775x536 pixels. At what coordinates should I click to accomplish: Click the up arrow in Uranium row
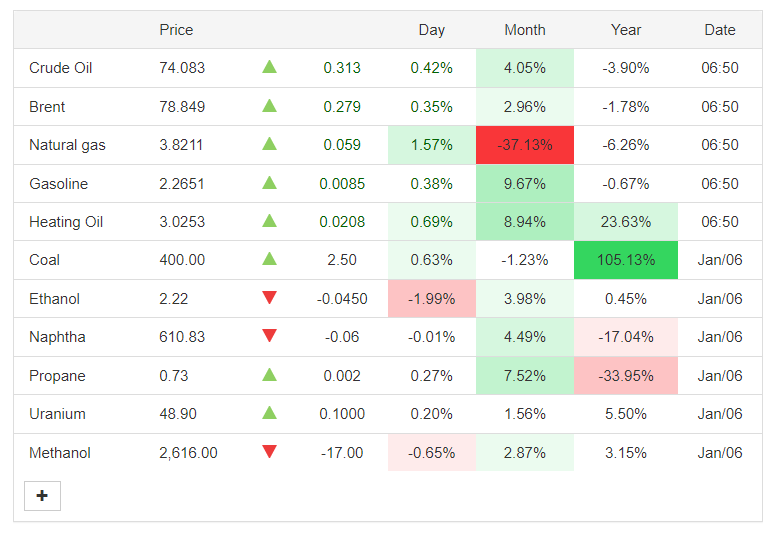coord(269,412)
